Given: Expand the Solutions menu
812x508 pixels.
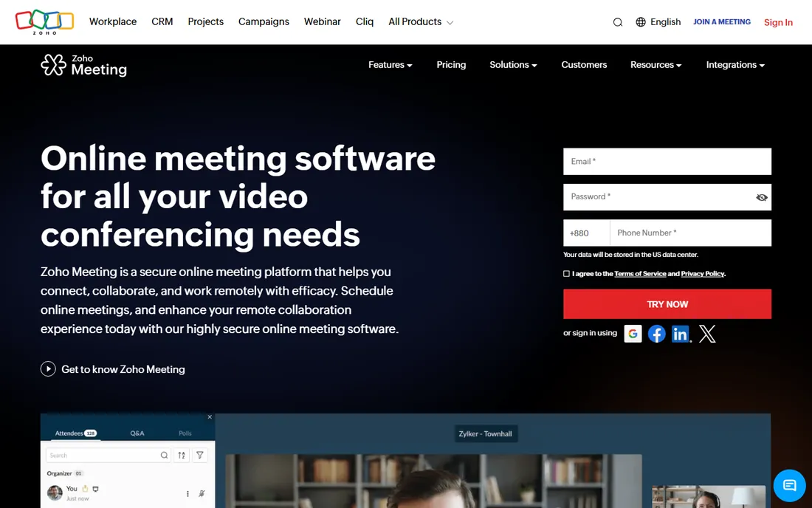Looking at the screenshot, I should (513, 65).
